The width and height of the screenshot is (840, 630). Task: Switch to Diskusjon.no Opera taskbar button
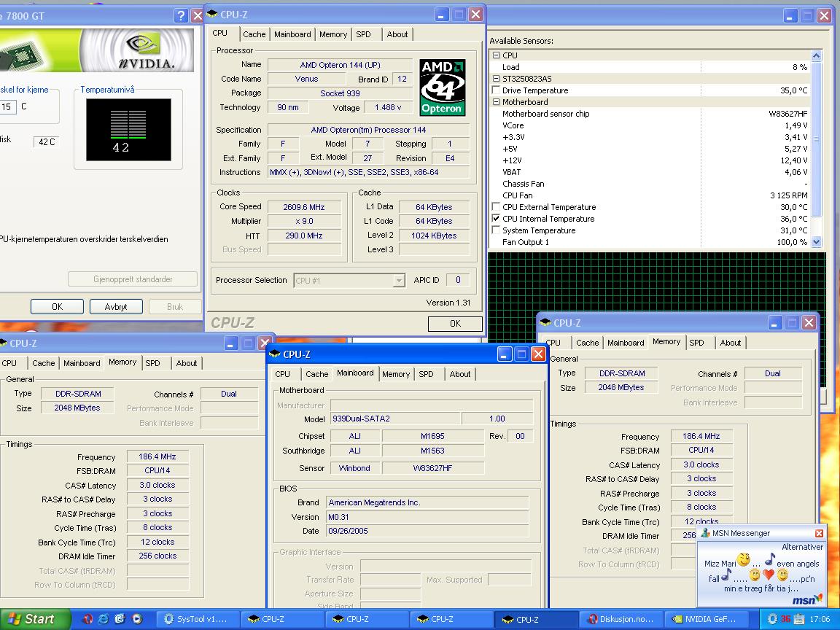(621, 619)
